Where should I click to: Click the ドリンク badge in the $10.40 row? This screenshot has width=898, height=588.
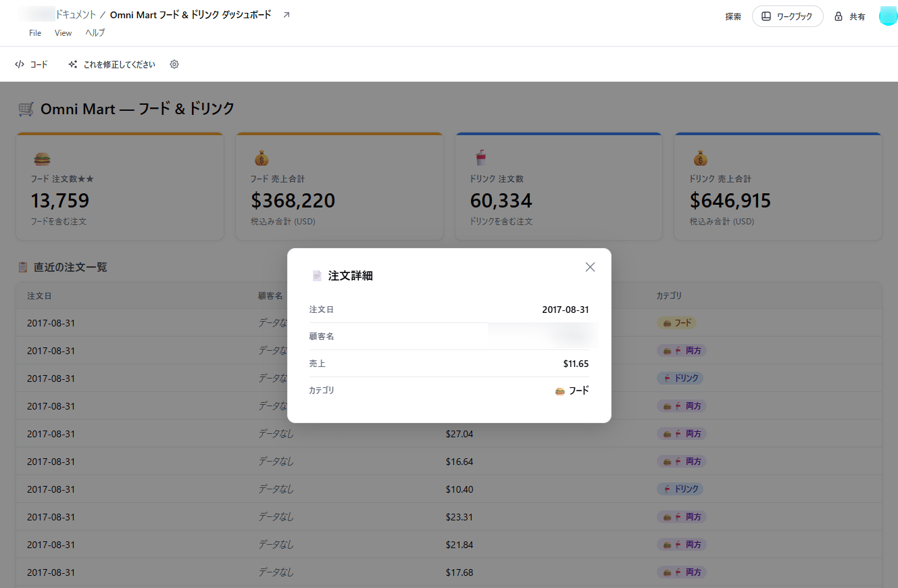pos(680,489)
